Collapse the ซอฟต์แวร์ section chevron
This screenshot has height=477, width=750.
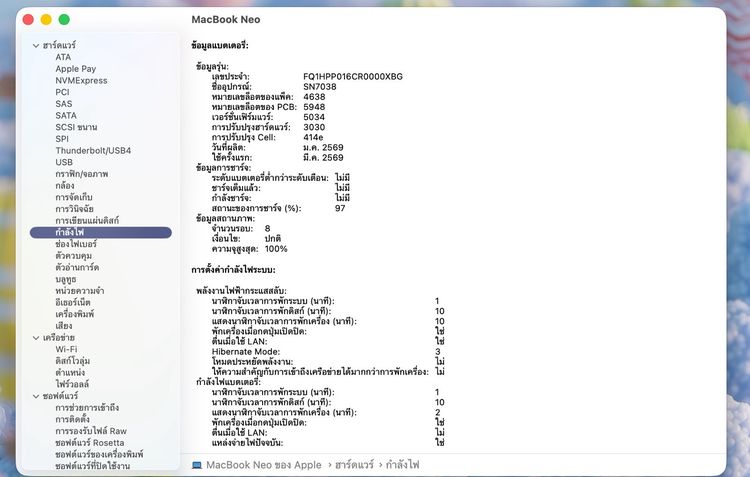click(36, 396)
